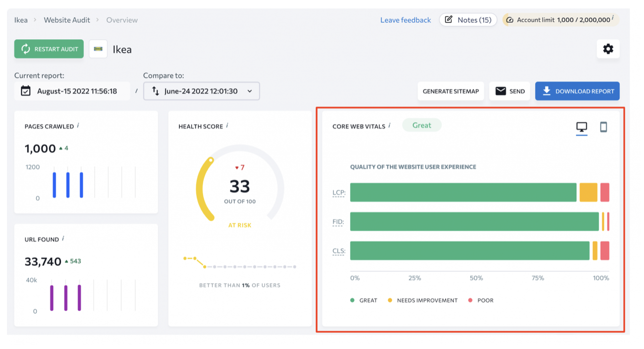
Task: Click the Restart Audit button
Action: click(x=49, y=49)
